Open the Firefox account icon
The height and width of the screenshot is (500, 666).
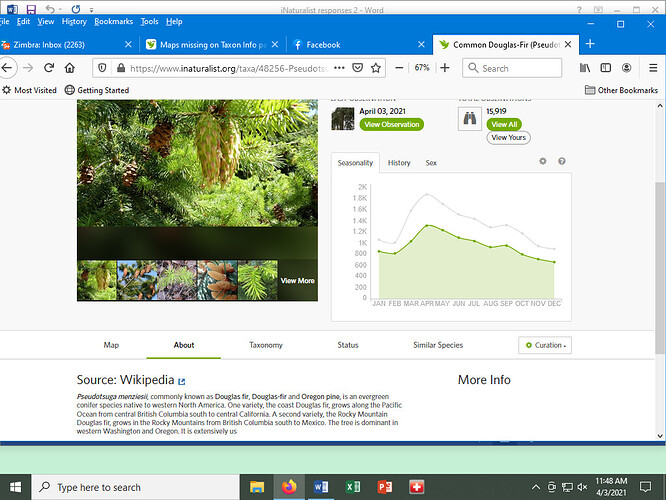pos(626,68)
